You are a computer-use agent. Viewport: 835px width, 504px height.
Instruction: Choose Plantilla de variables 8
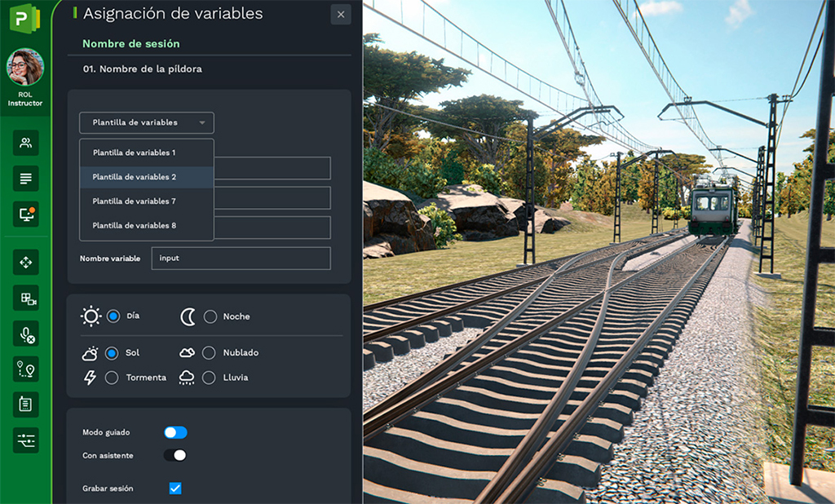pos(147,226)
